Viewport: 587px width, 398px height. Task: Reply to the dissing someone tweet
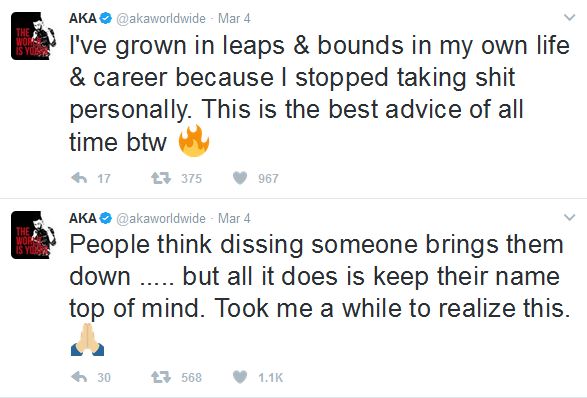(x=79, y=377)
